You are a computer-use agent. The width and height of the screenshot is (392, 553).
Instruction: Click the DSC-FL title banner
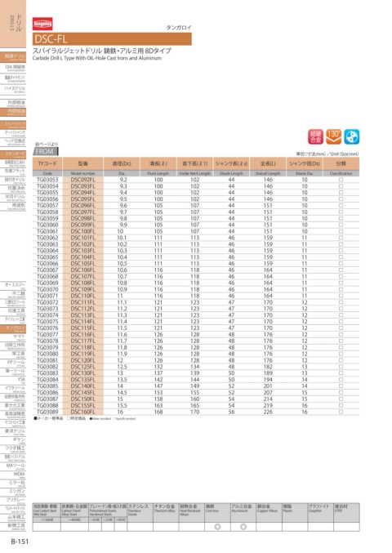pos(112,38)
